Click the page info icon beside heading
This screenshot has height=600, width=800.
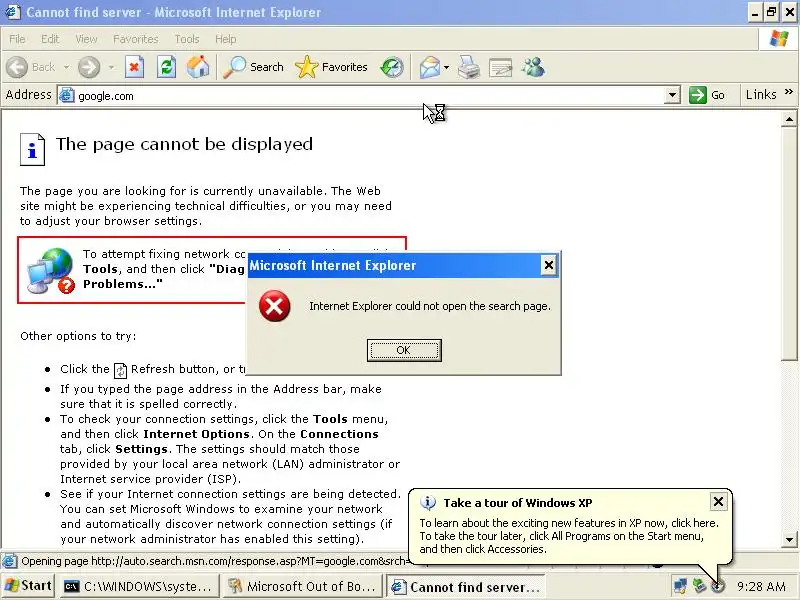point(32,149)
